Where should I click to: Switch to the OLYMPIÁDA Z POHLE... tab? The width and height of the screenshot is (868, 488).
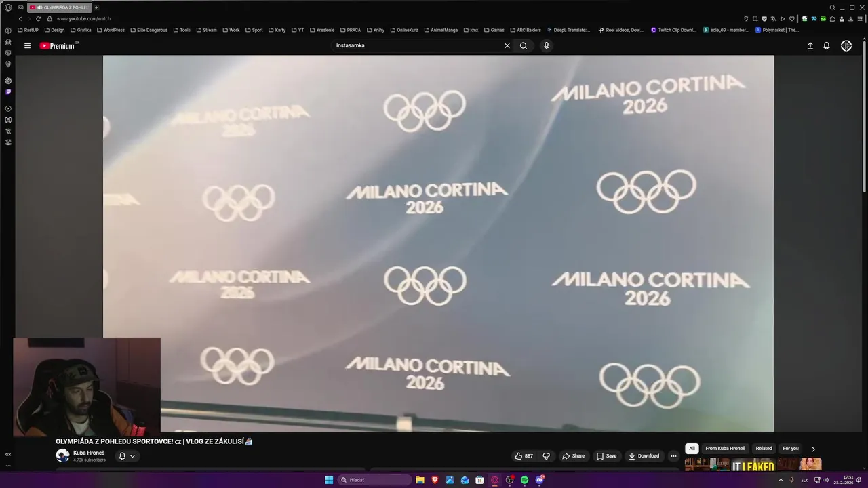59,7
